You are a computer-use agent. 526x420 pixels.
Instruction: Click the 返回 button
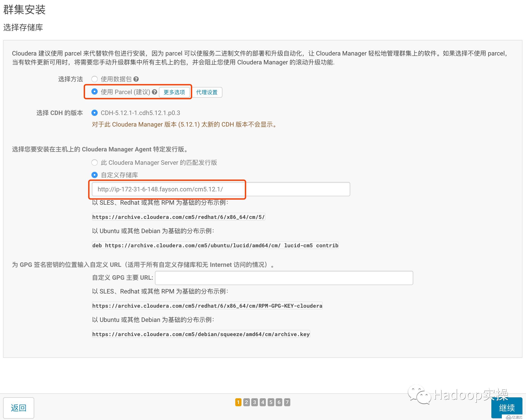[19, 408]
